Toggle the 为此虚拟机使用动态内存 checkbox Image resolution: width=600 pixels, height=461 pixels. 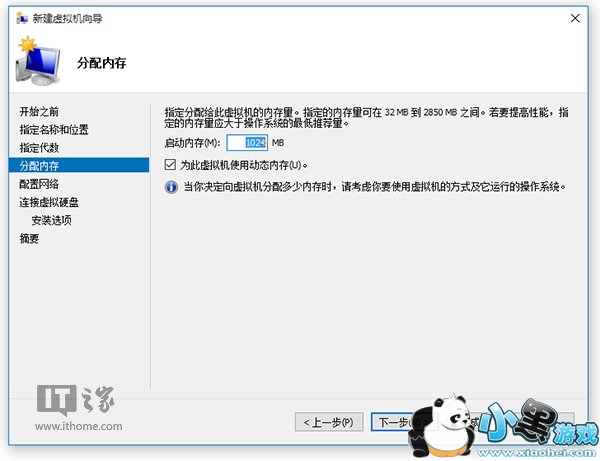pos(170,165)
